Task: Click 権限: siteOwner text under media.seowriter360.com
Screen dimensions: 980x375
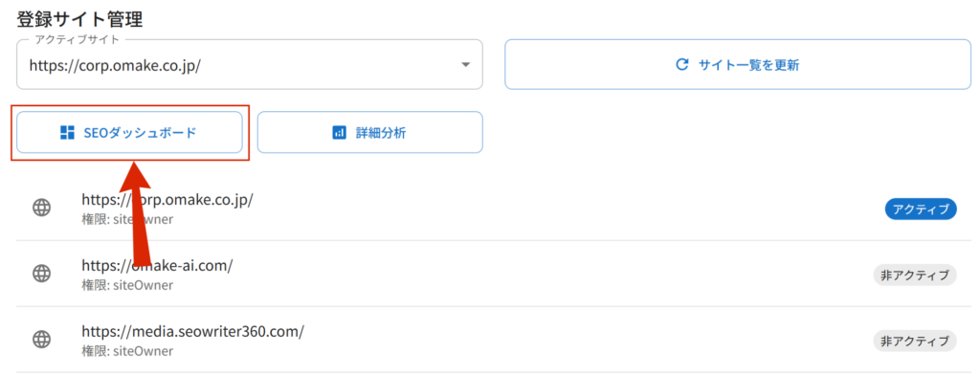Action: 127,351
